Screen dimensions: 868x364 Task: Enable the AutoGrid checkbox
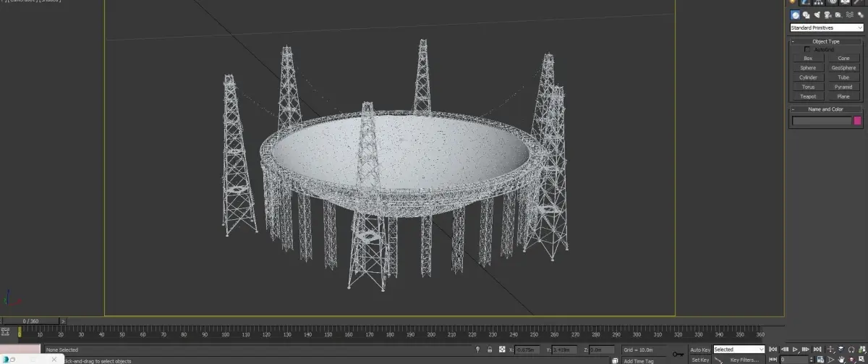(807, 49)
